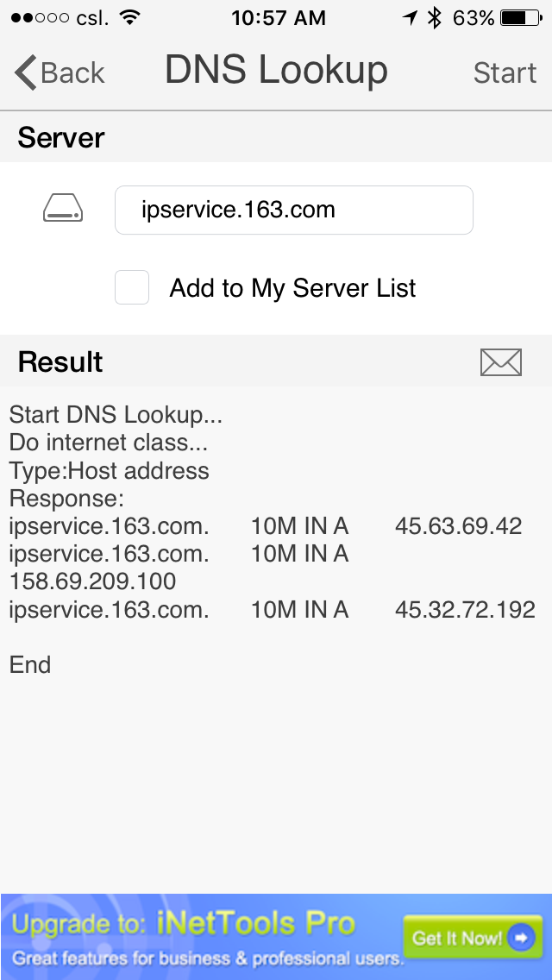Enable Add to My Server List checkbox

[132, 287]
